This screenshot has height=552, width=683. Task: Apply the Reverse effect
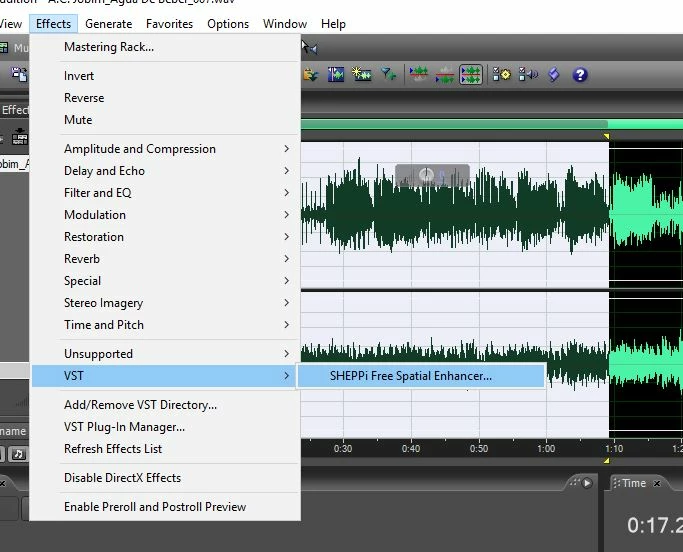point(166,98)
